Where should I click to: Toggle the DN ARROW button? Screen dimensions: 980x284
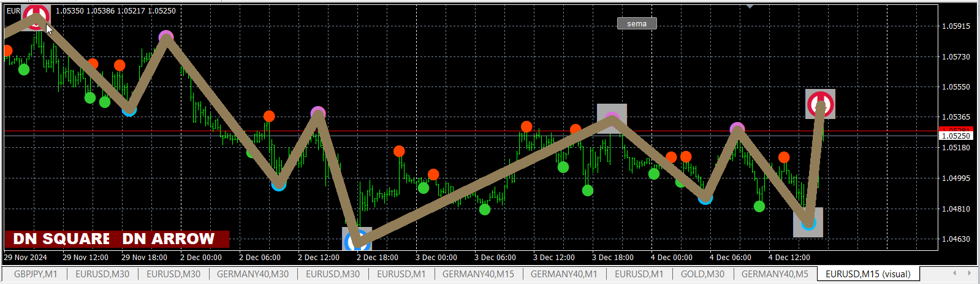click(x=169, y=239)
